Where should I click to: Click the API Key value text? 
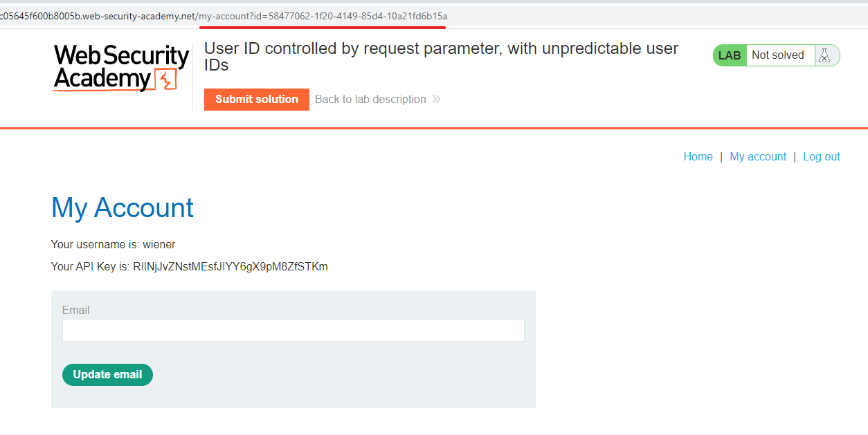[230, 267]
